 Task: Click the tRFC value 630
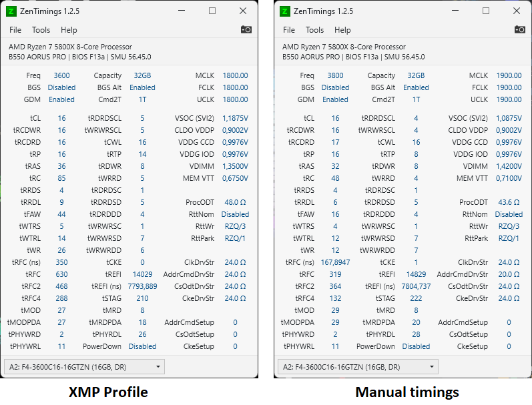(x=62, y=274)
